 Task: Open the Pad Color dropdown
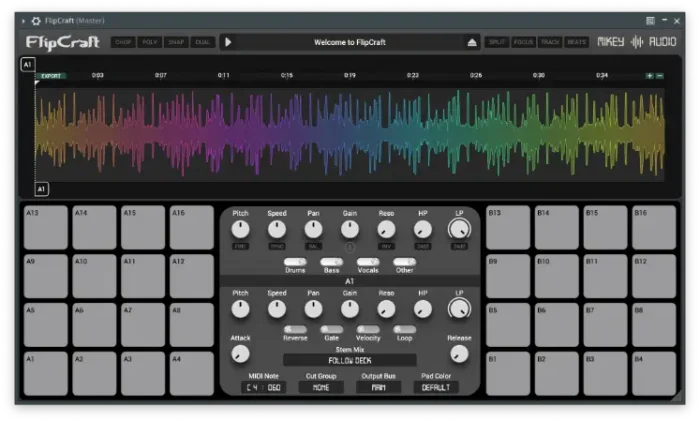437,387
